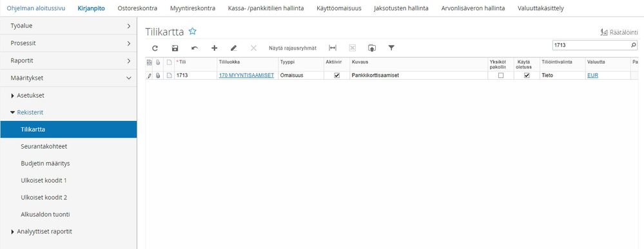
Task: Expand the Työalue sidebar section
Action: point(68,26)
